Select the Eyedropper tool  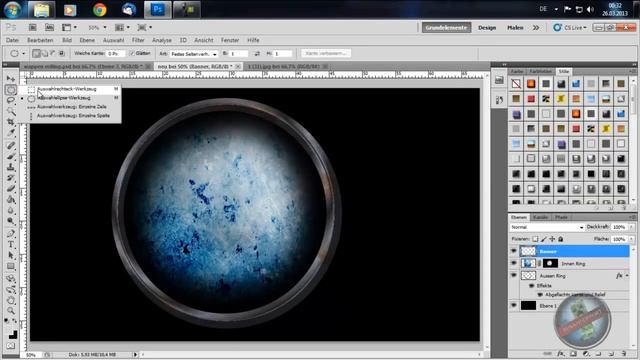coord(11,133)
